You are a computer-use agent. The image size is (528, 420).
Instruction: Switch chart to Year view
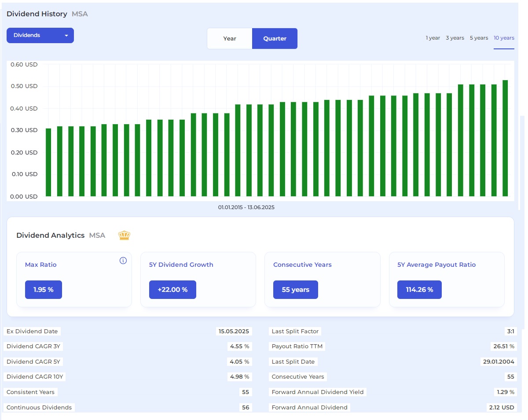(230, 39)
